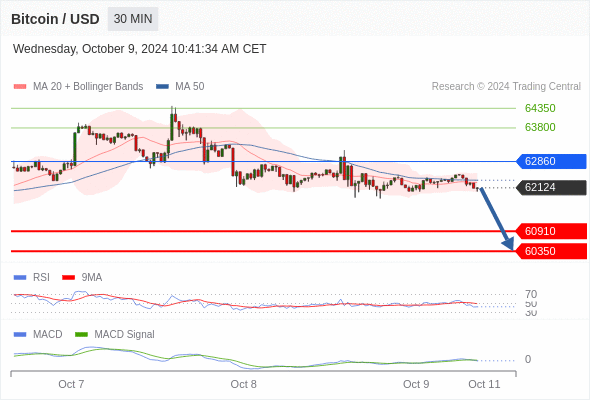Click the 63800 resistance level label
The height and width of the screenshot is (400, 590).
coord(540,127)
